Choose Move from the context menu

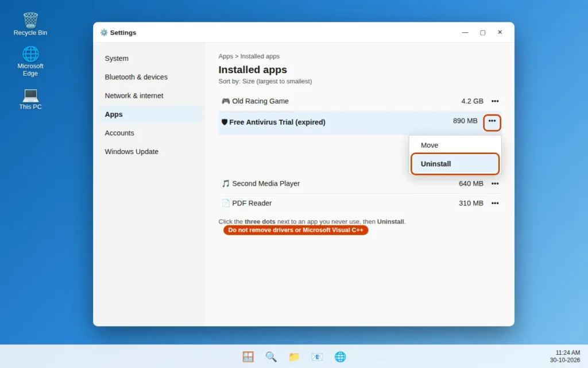[x=455, y=145]
